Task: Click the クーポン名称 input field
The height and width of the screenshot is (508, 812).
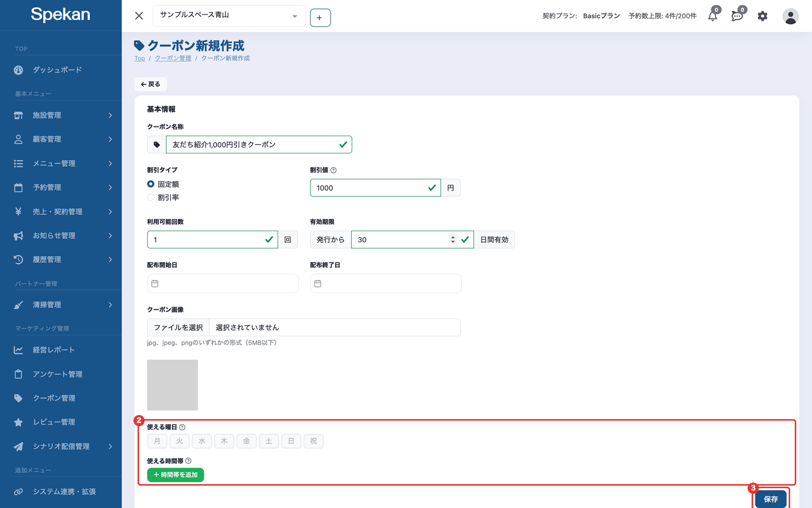Action: (x=259, y=145)
